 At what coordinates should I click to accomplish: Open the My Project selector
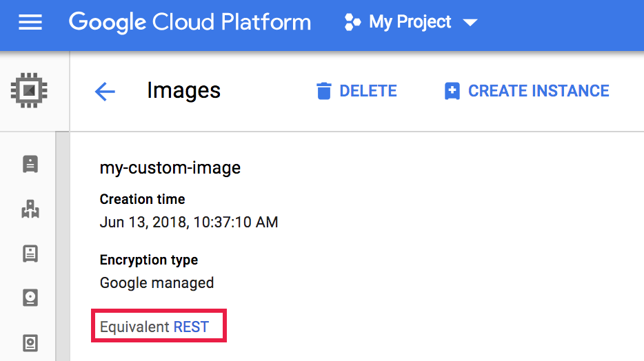pos(410,23)
